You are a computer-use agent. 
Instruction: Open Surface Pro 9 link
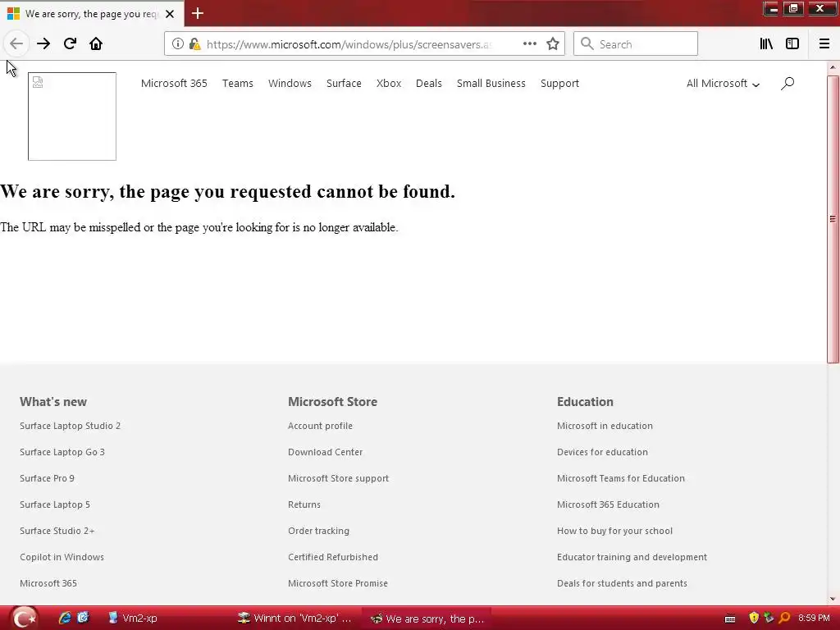(47, 478)
